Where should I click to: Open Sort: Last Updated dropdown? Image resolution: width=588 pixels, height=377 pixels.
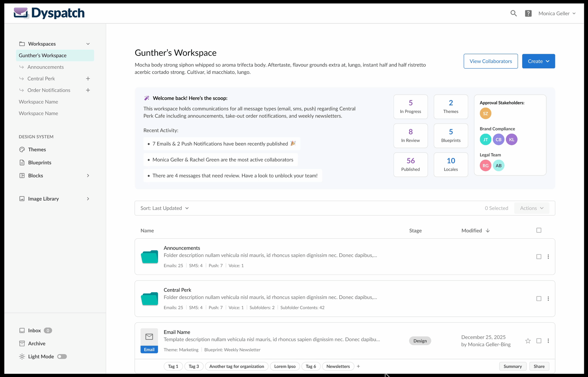tap(165, 208)
